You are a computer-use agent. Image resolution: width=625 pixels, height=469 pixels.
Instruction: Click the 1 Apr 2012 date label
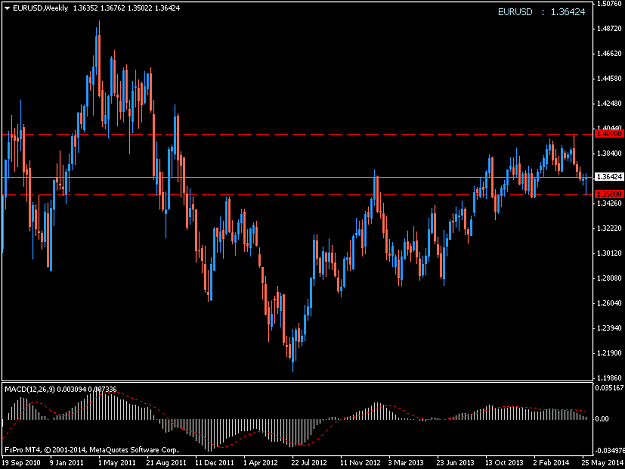(261, 463)
